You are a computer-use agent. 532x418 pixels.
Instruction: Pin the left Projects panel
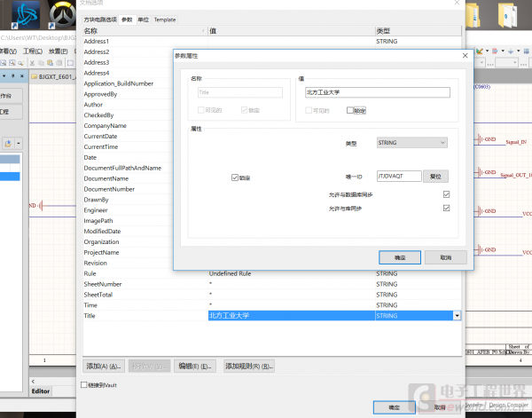pyautogui.click(x=13, y=76)
